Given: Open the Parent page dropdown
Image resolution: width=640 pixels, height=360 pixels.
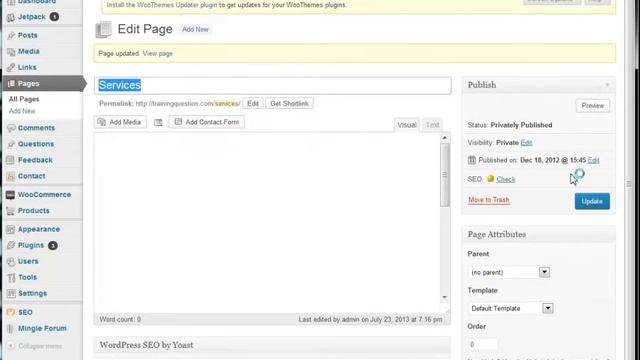Looking at the screenshot, I should 544,272.
